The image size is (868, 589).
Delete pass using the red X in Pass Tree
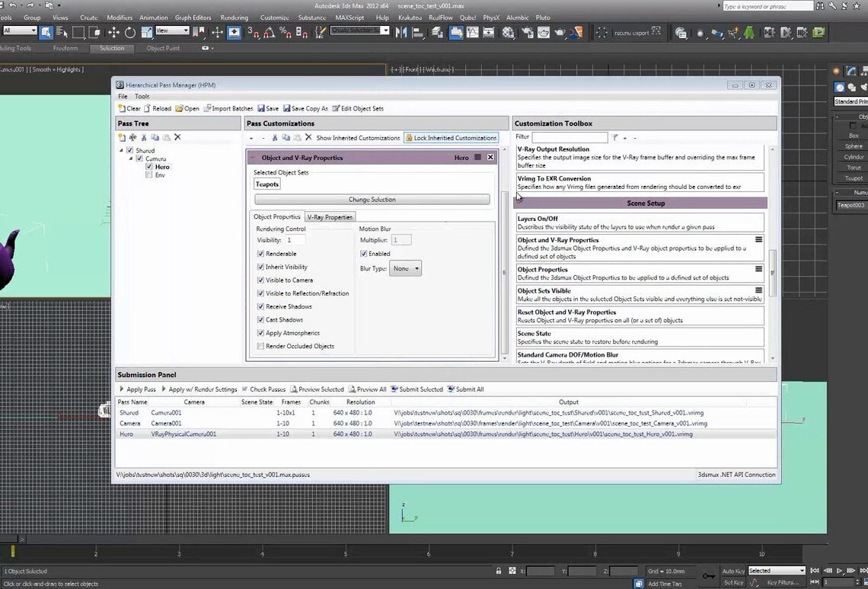[x=177, y=136]
